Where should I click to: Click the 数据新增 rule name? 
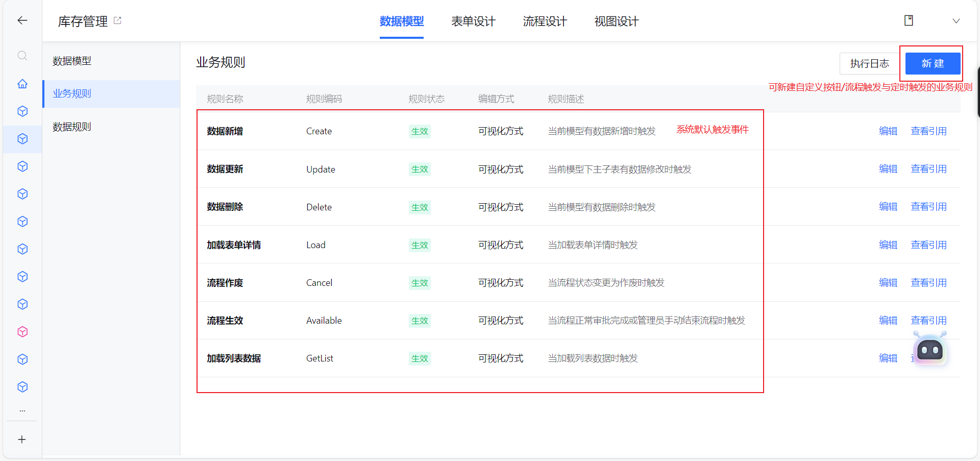coord(225,131)
